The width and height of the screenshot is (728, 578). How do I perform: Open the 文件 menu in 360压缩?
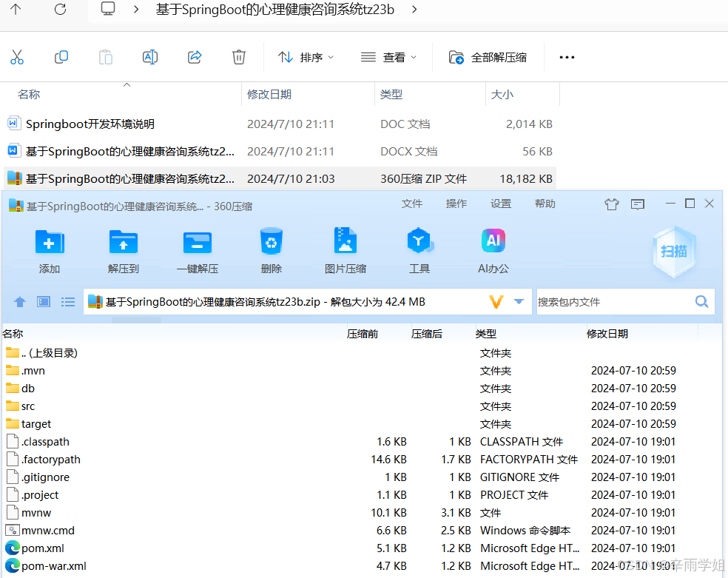pyautogui.click(x=412, y=204)
